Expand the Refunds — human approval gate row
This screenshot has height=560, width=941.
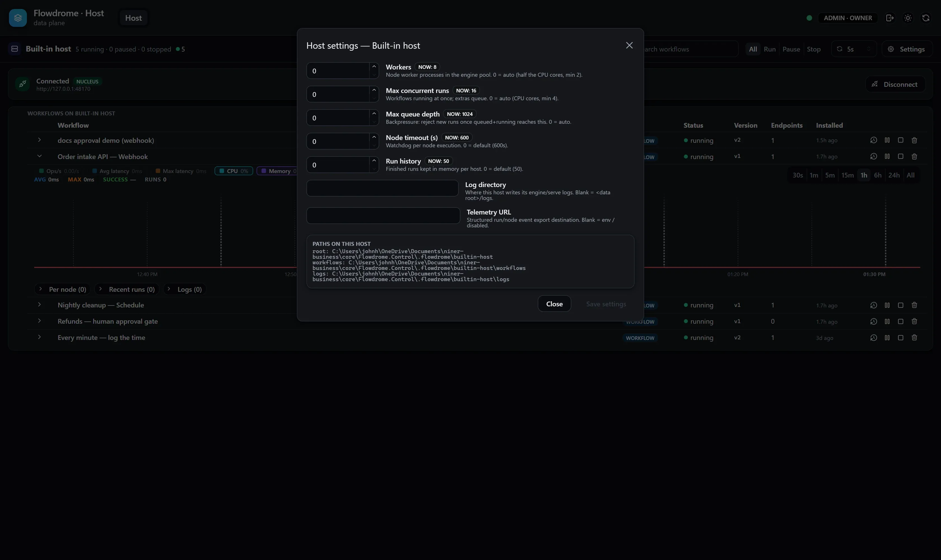click(39, 321)
